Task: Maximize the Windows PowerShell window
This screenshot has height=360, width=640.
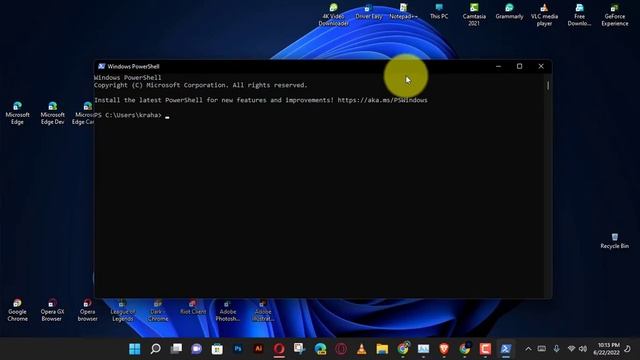Action: [x=519, y=66]
